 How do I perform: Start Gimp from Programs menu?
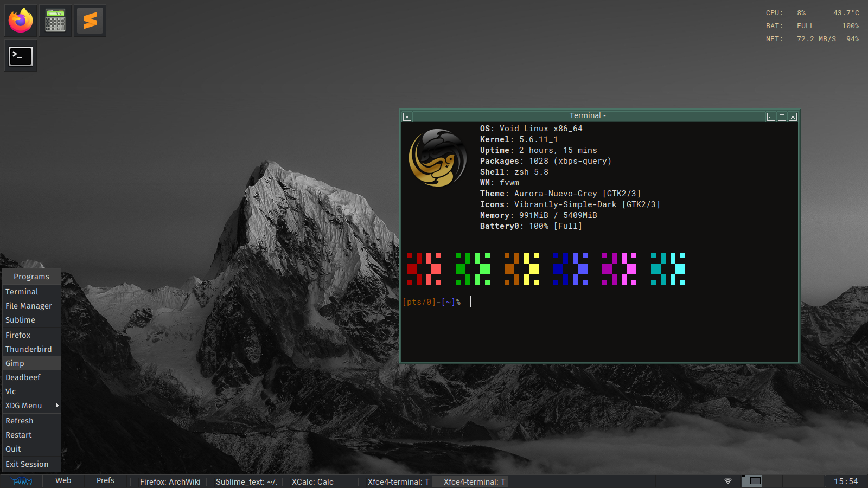point(31,363)
